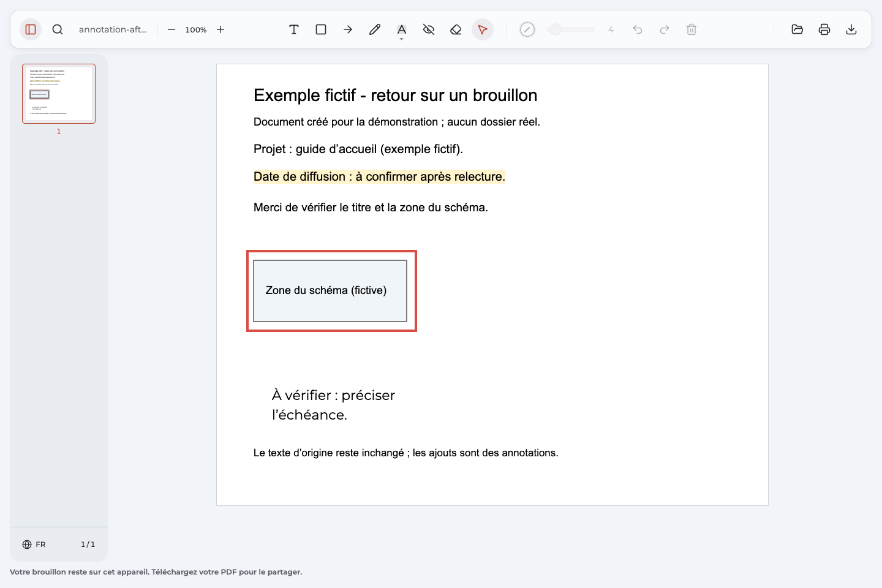Image resolution: width=882 pixels, height=588 pixels.
Task: Zoom out with the minus button
Action: (171, 29)
